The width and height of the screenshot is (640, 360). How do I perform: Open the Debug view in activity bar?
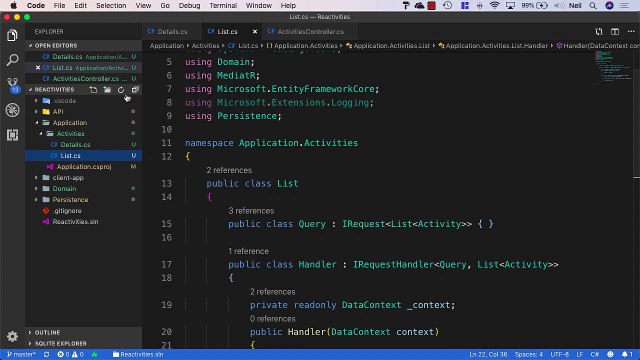click(x=12, y=110)
